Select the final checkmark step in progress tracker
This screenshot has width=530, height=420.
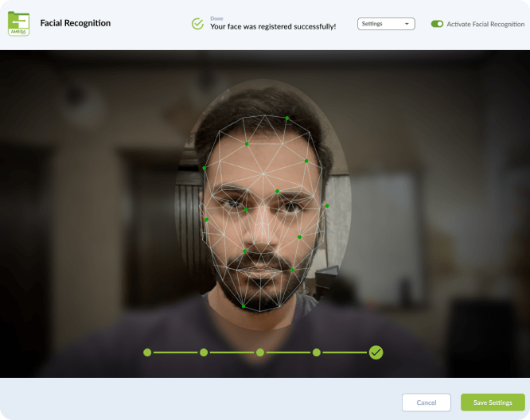376,352
